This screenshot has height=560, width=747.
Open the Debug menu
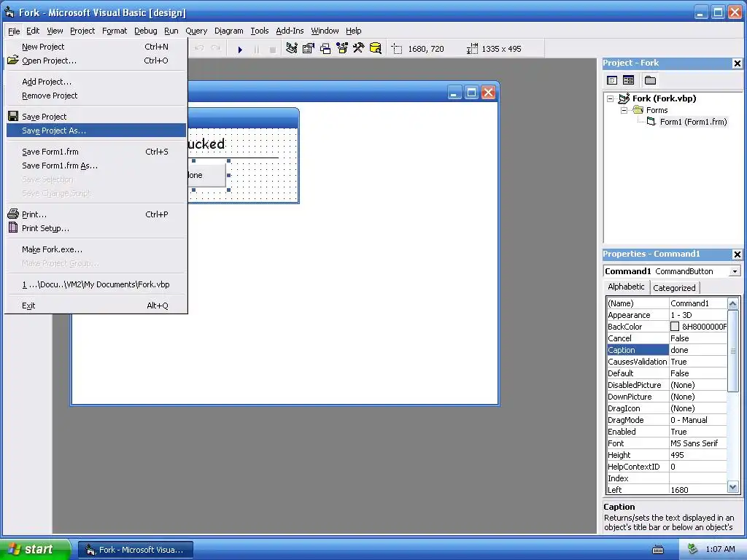146,31
